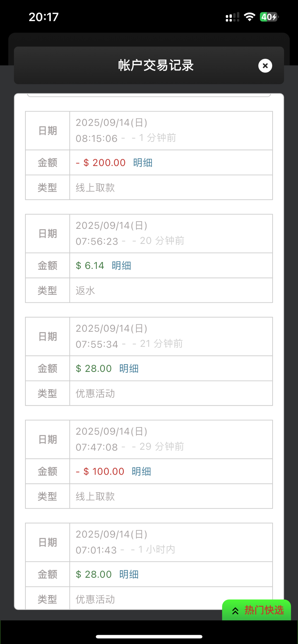Tap the 帐户交易记录 header title
The width and height of the screenshot is (298, 644).
[x=156, y=65]
